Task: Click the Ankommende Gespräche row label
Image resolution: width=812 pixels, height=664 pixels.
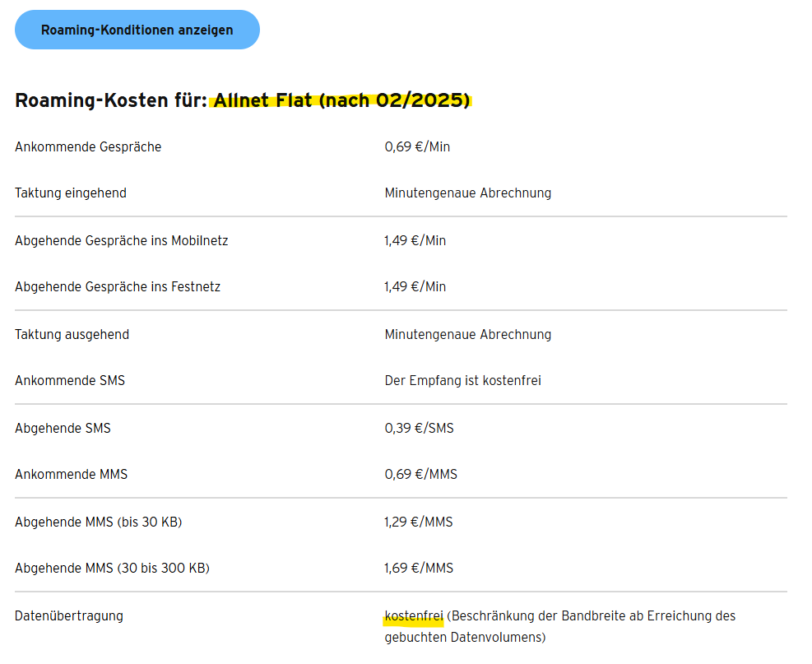Action: [88, 147]
